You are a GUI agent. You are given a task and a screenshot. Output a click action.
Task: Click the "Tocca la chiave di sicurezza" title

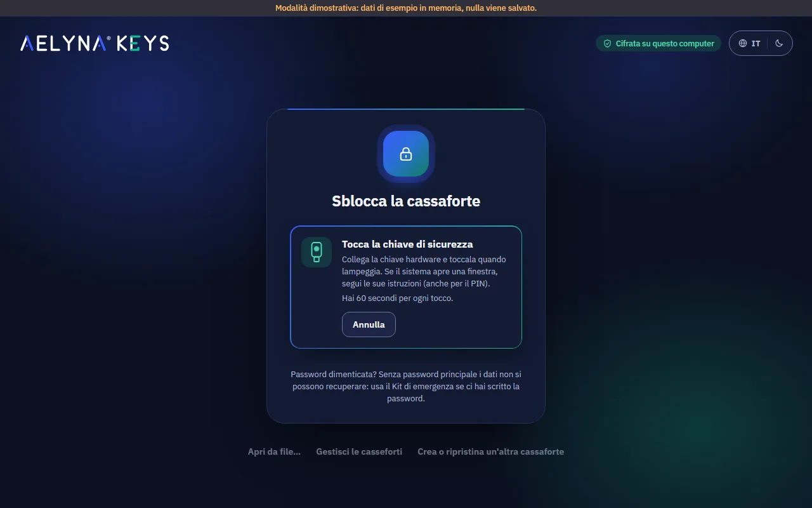[407, 244]
